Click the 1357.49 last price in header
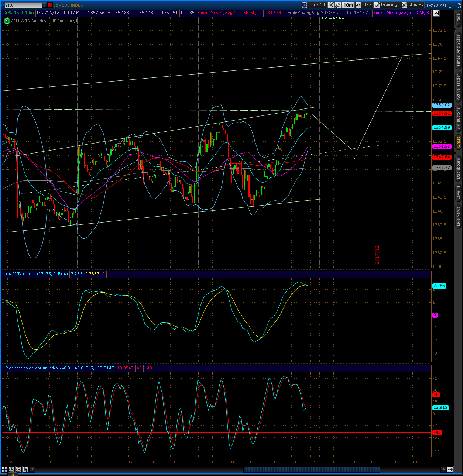 point(436,6)
